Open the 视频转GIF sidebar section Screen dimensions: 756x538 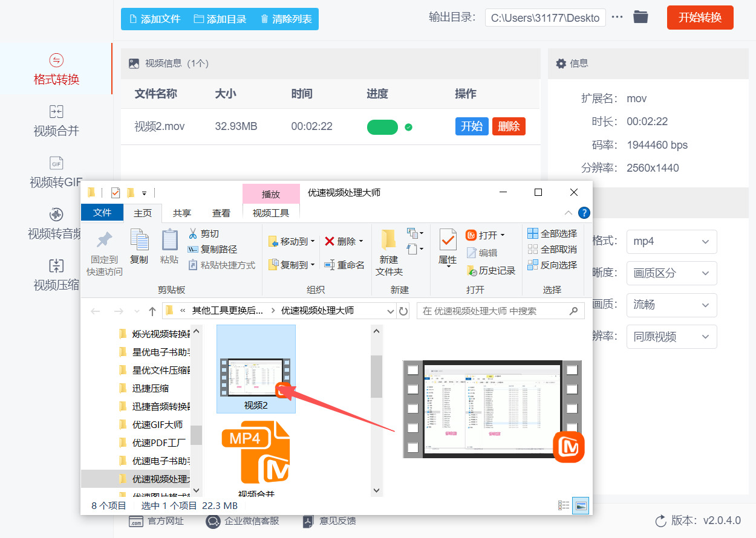pos(56,172)
